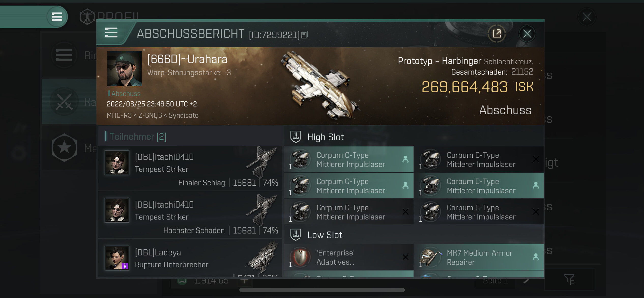Copy the kill report ID icon
644x298 pixels.
305,35
